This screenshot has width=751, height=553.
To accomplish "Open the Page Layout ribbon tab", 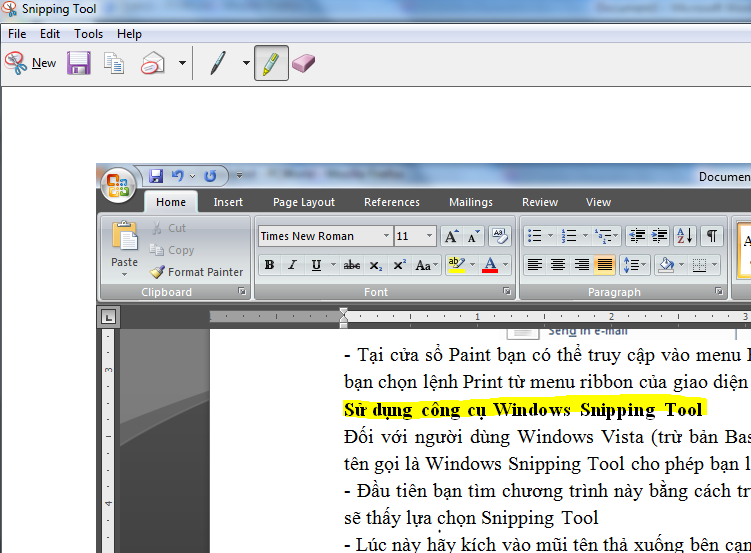I will pos(304,202).
